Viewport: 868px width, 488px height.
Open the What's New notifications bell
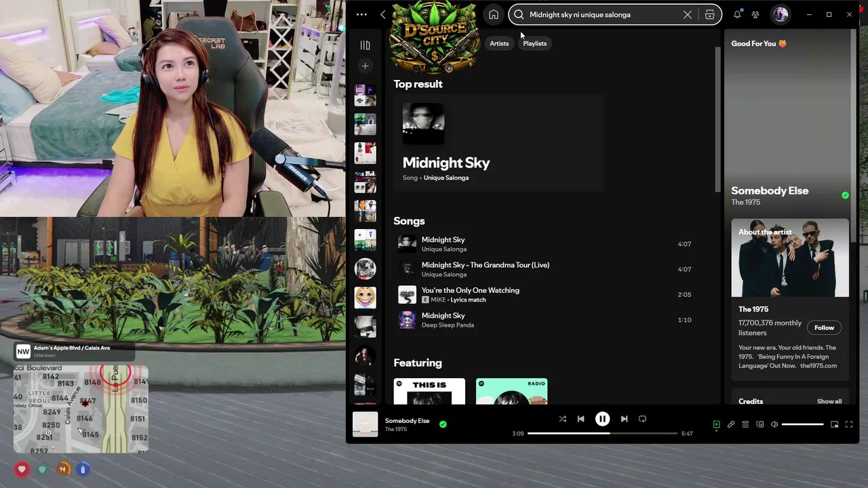point(737,14)
